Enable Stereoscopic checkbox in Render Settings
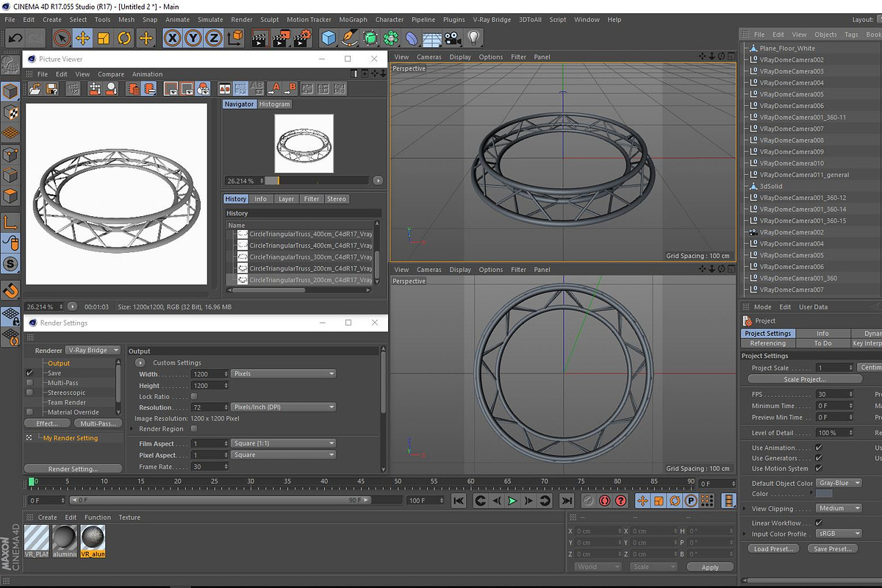 pyautogui.click(x=29, y=392)
